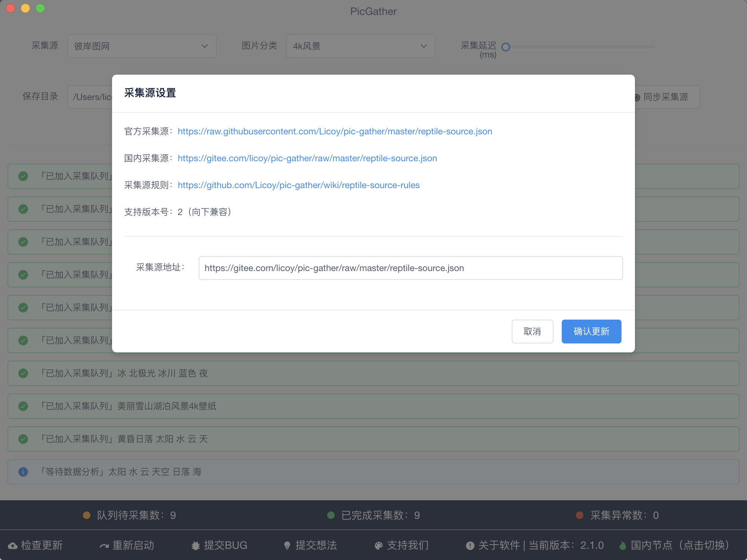Viewport: 747px width, 560px height.
Task: Open the 国内采集源 gitee link
Action: 307,158
